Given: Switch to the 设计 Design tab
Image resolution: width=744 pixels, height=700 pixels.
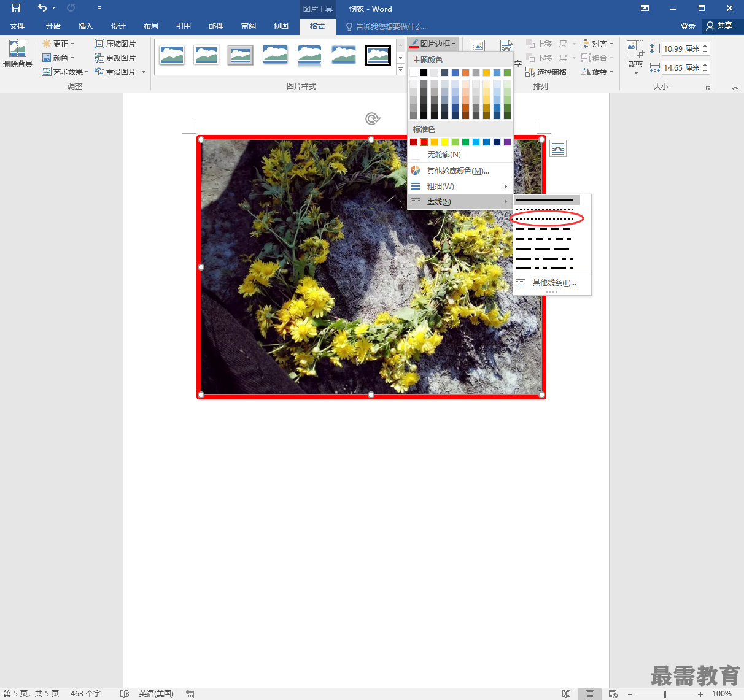Looking at the screenshot, I should click(x=118, y=26).
